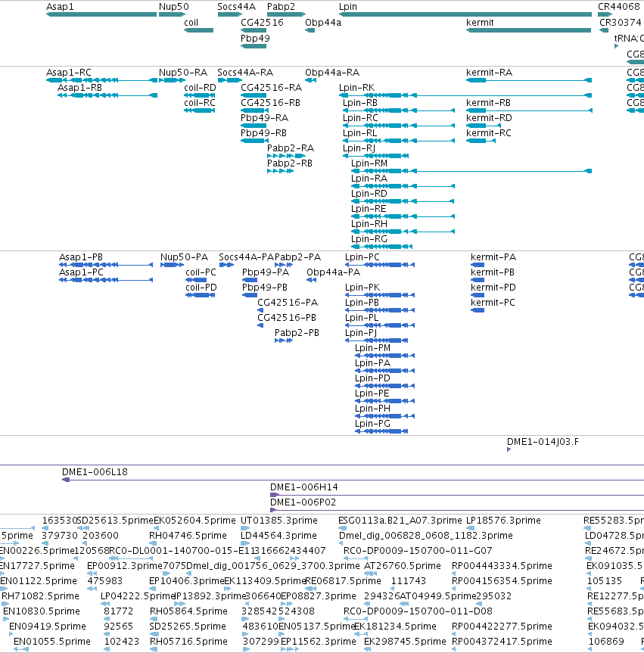Click the CG42516 gene label
Image resolution: width=644 pixels, height=653 pixels.
(x=262, y=23)
